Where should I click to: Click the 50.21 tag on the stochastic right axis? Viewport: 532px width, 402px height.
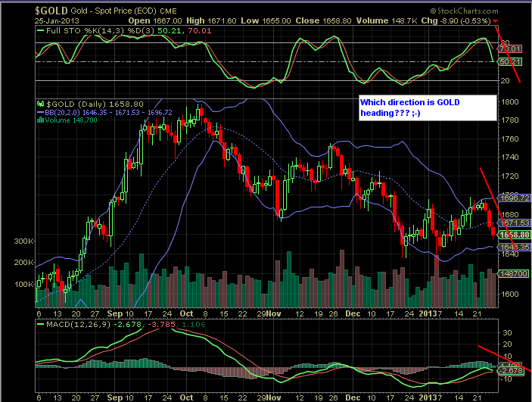click(x=509, y=62)
